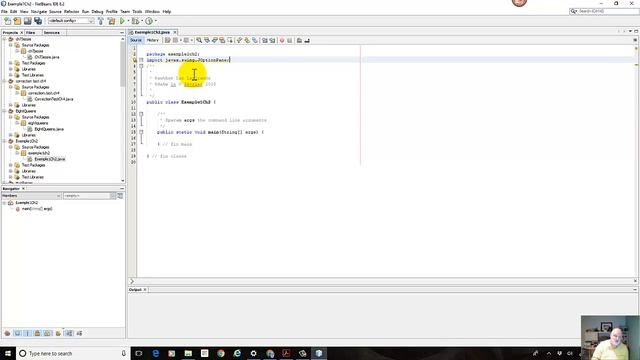Open the File menu
This screenshot has width=640, height=360.
[4, 11]
